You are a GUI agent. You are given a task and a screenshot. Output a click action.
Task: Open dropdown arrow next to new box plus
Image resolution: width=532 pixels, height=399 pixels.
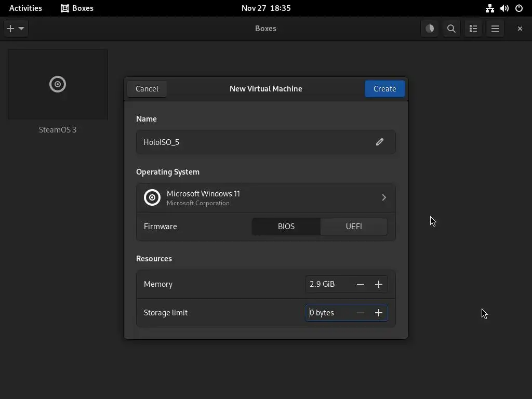(21, 29)
